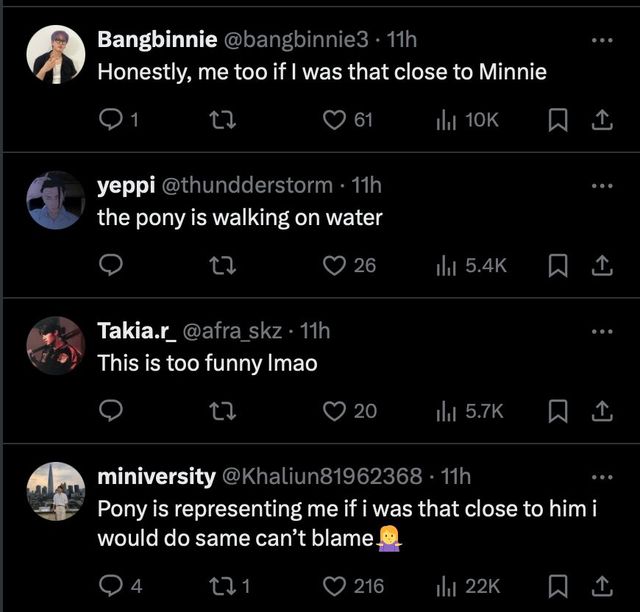Bookmark miniversity's pony reply
The height and width of the screenshot is (612, 640).
(x=558, y=586)
